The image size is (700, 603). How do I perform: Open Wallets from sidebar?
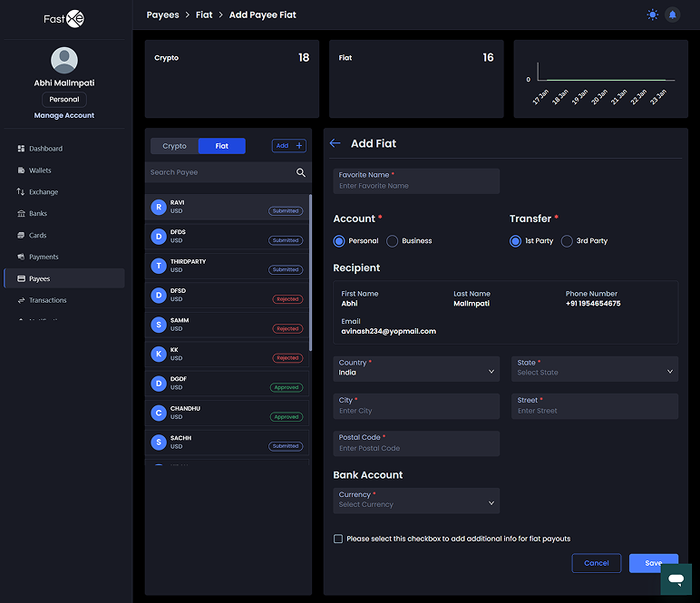click(40, 170)
